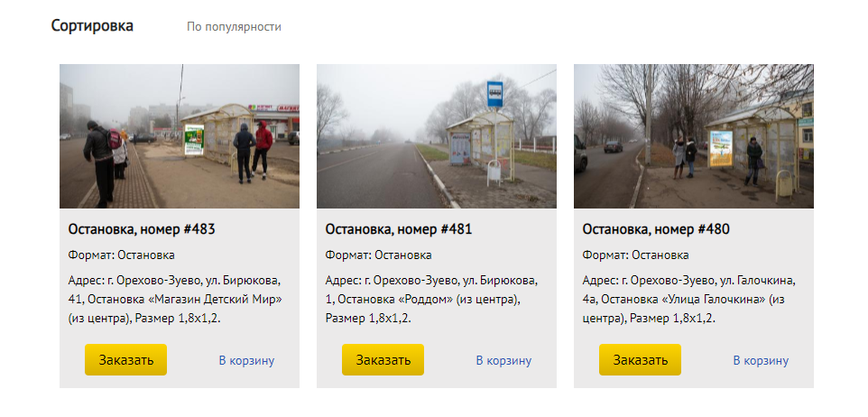Add stop #483 to cart via 'В корзину'

click(x=246, y=360)
